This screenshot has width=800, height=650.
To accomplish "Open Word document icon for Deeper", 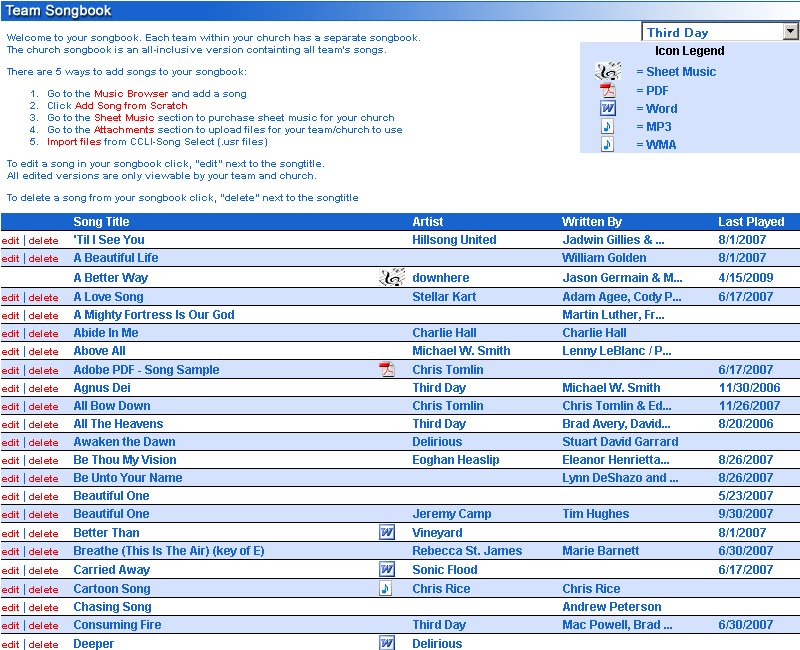I will point(387,643).
